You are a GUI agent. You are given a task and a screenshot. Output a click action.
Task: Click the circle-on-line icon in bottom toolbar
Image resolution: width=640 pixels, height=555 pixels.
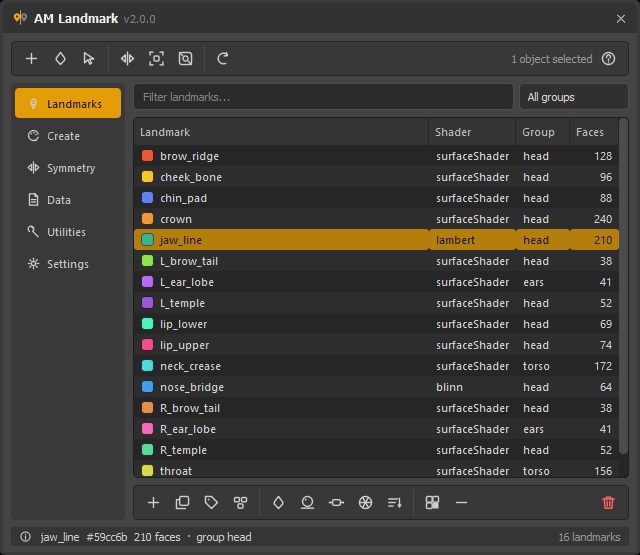click(x=307, y=502)
